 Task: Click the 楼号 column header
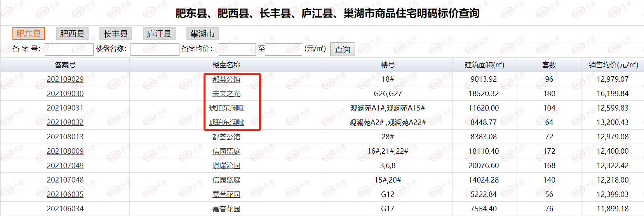tap(388, 65)
